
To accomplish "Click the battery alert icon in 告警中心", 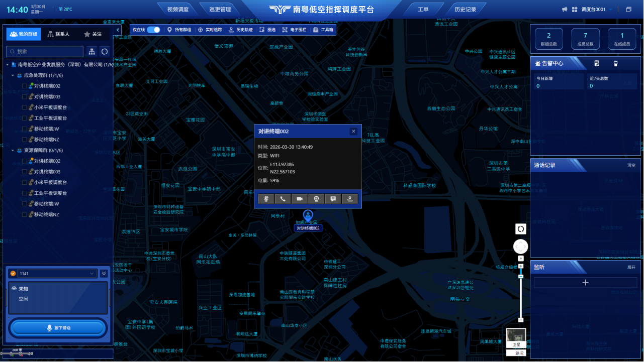I will click(x=615, y=64).
